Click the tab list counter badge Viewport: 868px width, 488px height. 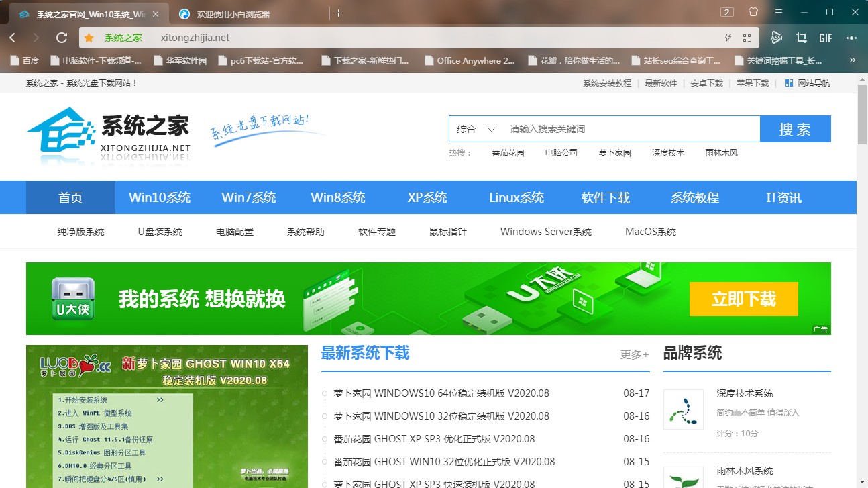coord(726,12)
